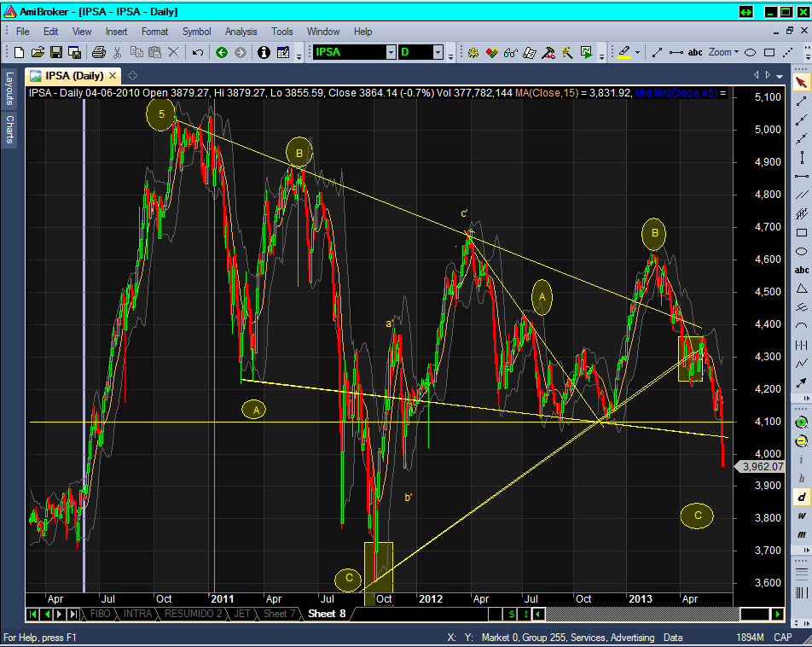
Task: Expand highlighter color dropdown arrow
Action: [637, 52]
